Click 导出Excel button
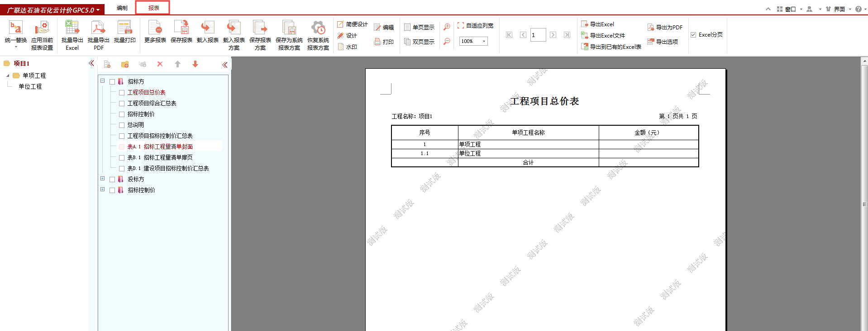Screen dimensions: 868x331 pyautogui.click(x=597, y=24)
